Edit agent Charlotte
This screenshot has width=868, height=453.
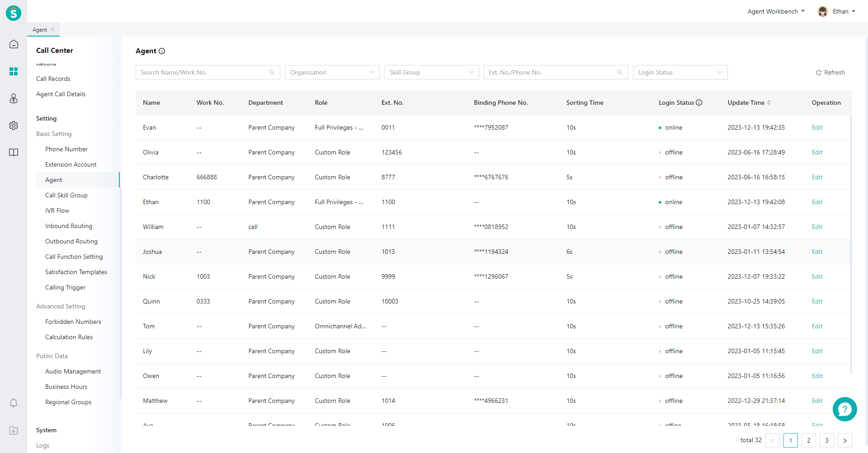[x=817, y=177]
